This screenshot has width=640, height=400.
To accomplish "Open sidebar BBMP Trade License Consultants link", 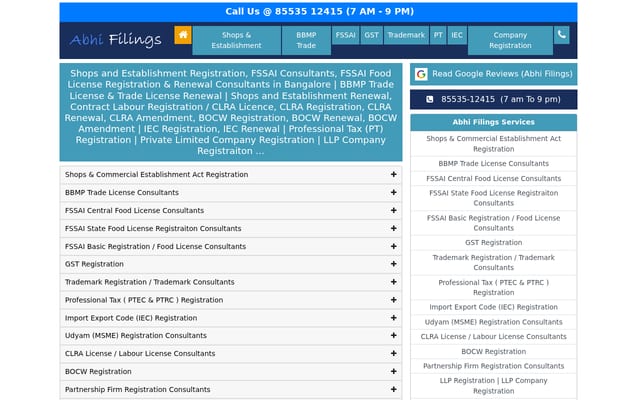I will (493, 164).
